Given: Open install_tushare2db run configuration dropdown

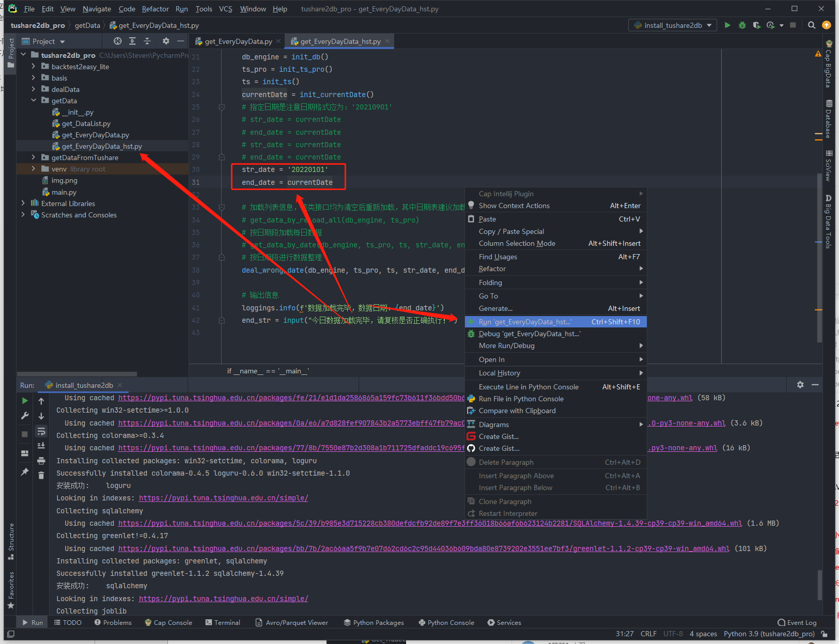Looking at the screenshot, I should point(673,25).
